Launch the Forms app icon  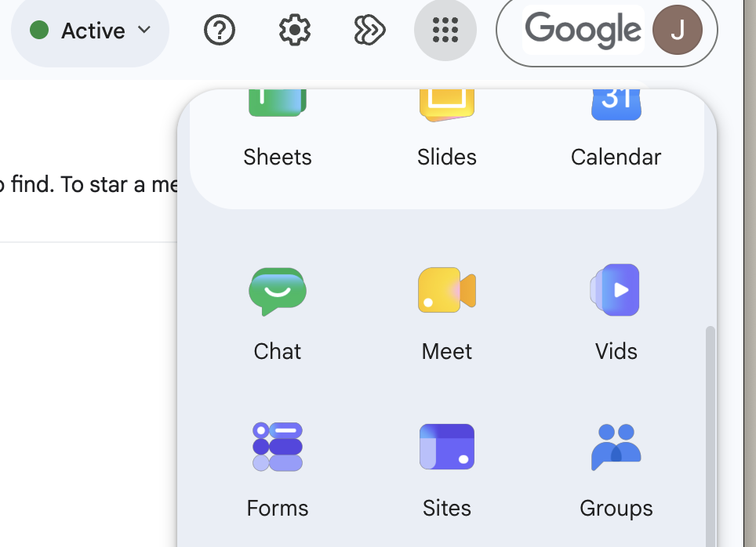point(278,447)
